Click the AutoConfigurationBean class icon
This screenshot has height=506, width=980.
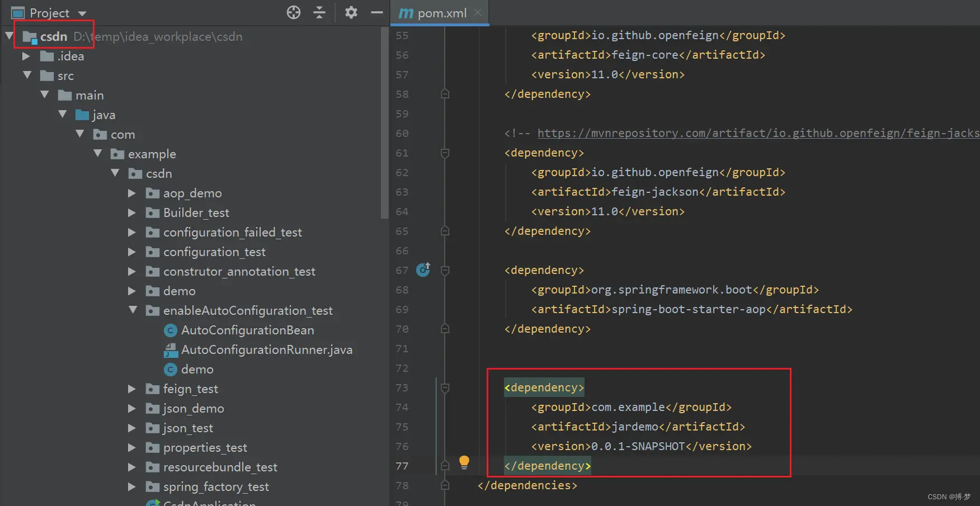pyautogui.click(x=171, y=330)
